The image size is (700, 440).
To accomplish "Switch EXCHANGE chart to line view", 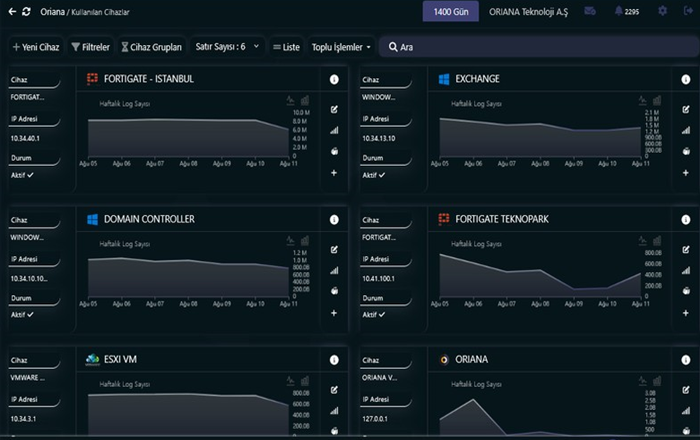I will (x=642, y=100).
